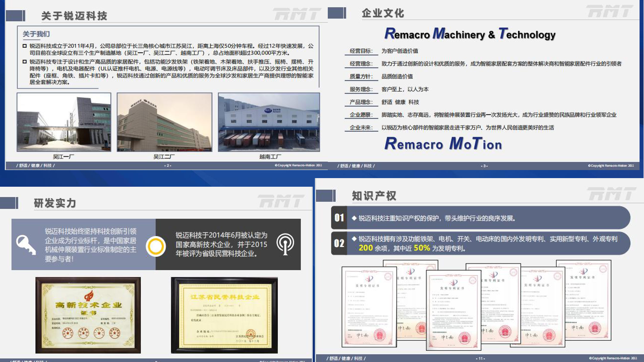Click the 江苏省民营科技企业 certificate image

coord(224,315)
